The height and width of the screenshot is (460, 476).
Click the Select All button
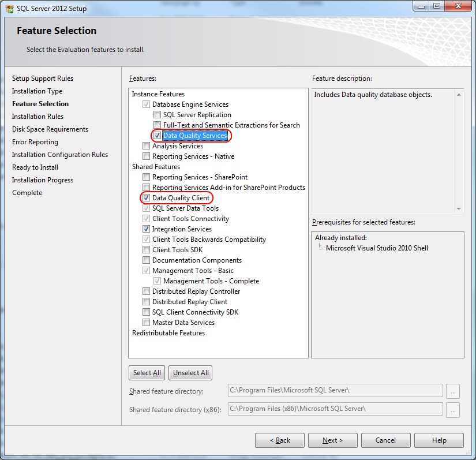coord(146,372)
